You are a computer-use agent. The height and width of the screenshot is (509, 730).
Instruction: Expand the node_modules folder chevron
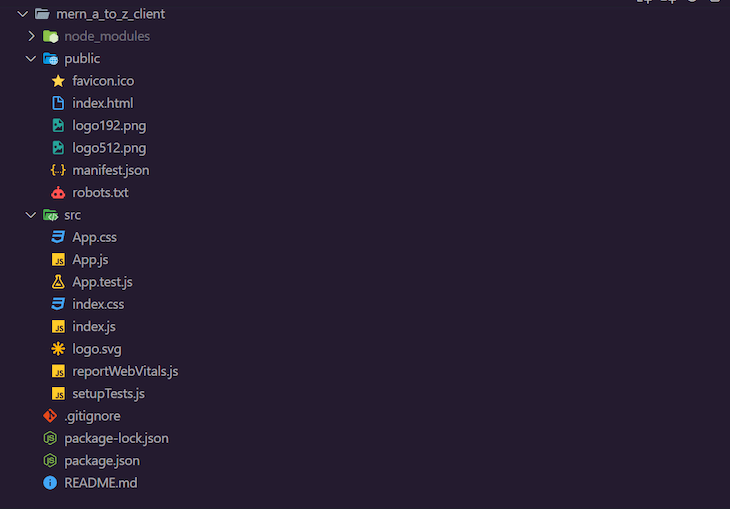point(31,36)
